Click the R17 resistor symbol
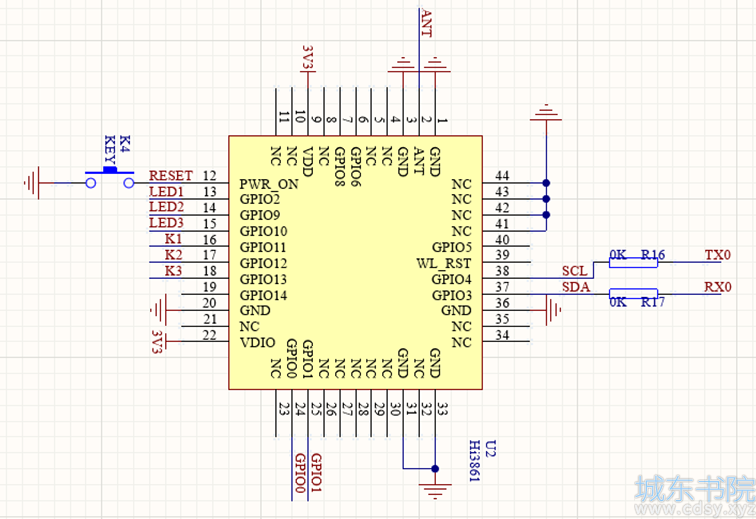Screen dimensions: 756x519 point(633,294)
